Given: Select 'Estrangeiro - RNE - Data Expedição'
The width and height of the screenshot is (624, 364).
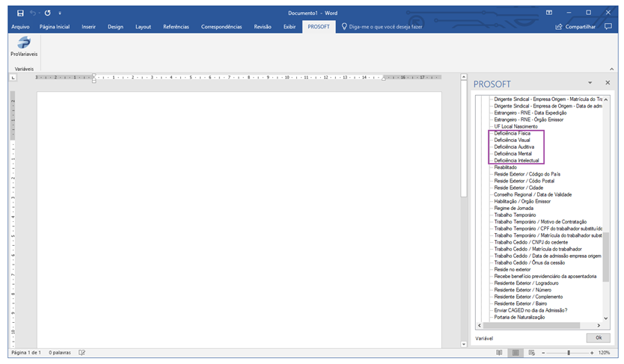Looking at the screenshot, I should click(x=530, y=113).
